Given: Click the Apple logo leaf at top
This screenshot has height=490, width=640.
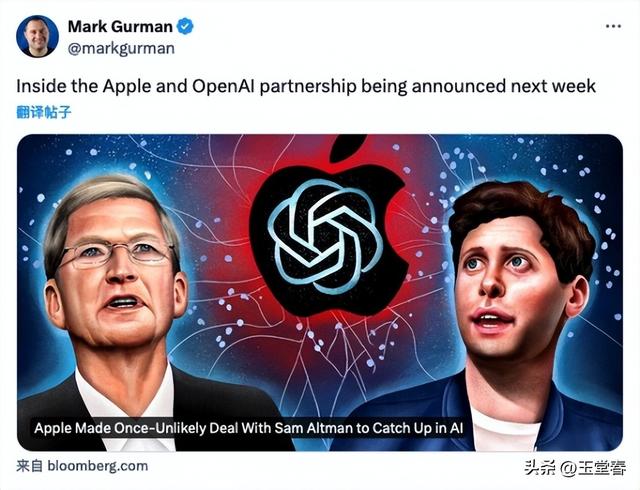Looking at the screenshot, I should click(x=348, y=147).
